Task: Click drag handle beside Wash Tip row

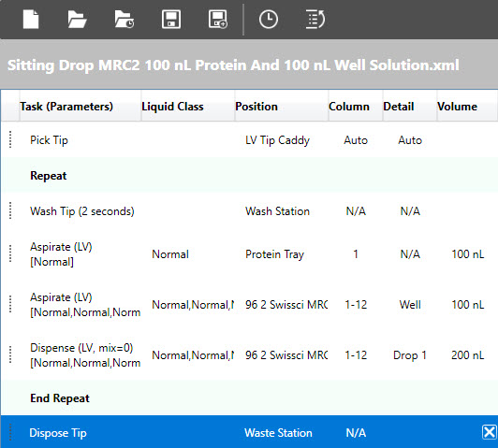Action: pyautogui.click(x=10, y=210)
